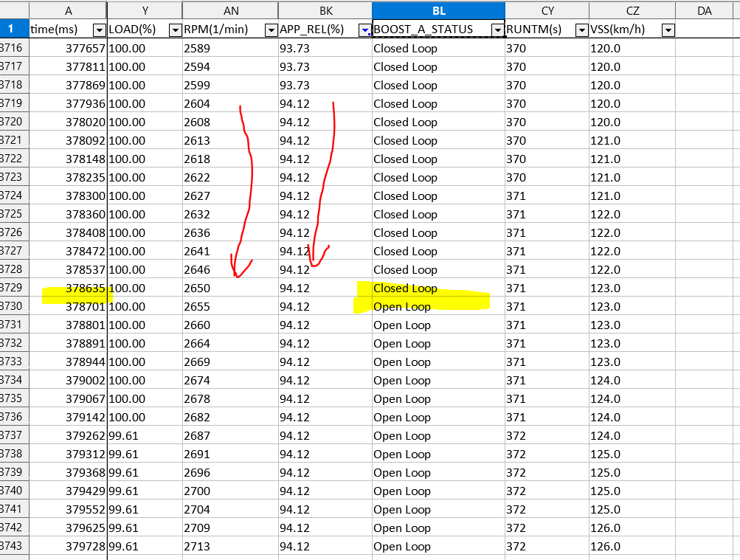This screenshot has width=740, height=560.
Task: Click row header 1
Action: point(14,30)
